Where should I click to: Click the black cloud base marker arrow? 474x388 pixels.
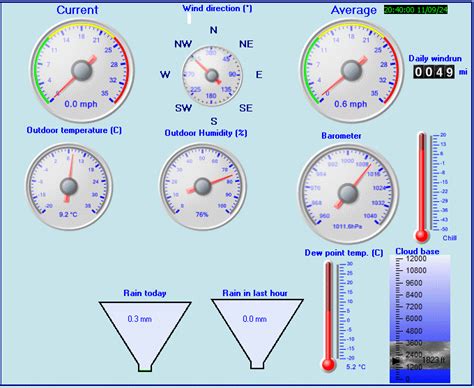[x=396, y=361]
